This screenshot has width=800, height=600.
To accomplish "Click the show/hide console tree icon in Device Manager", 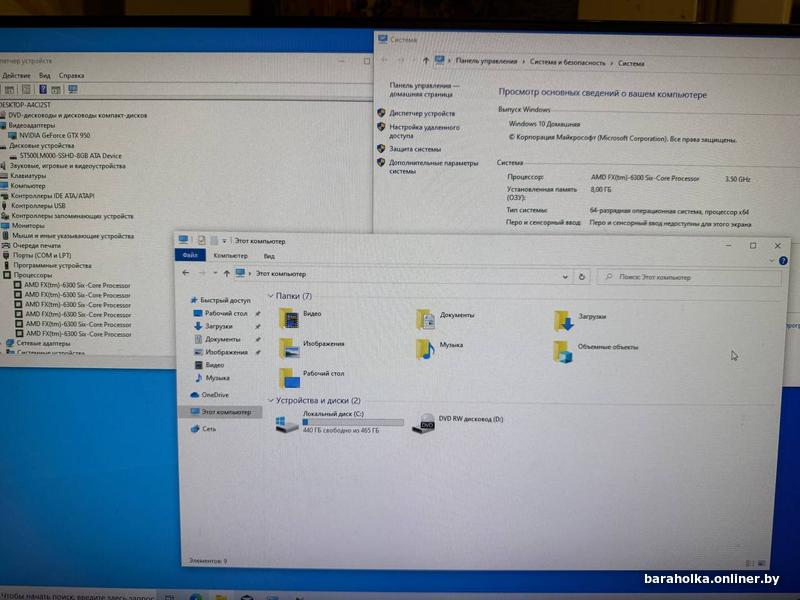I will (x=9, y=90).
